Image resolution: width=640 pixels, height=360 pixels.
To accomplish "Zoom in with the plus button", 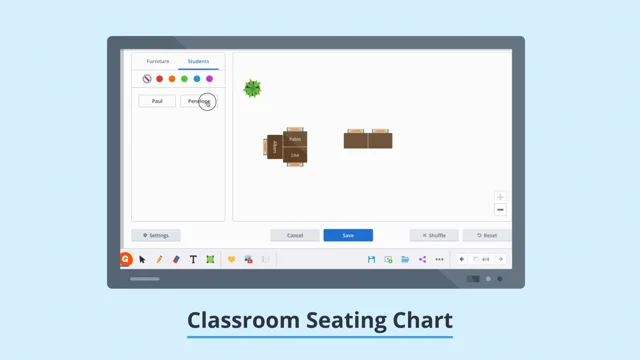I will (x=500, y=197).
